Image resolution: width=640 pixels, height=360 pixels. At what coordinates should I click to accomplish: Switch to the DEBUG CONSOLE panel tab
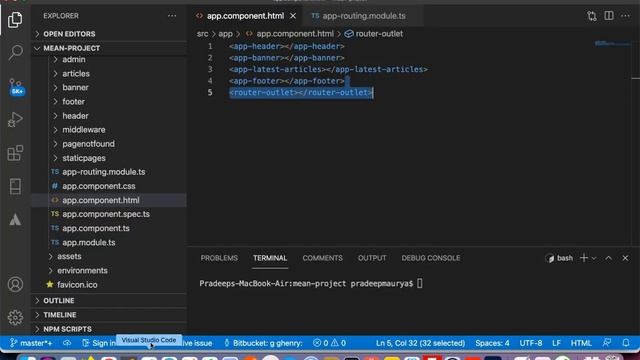pyautogui.click(x=431, y=258)
